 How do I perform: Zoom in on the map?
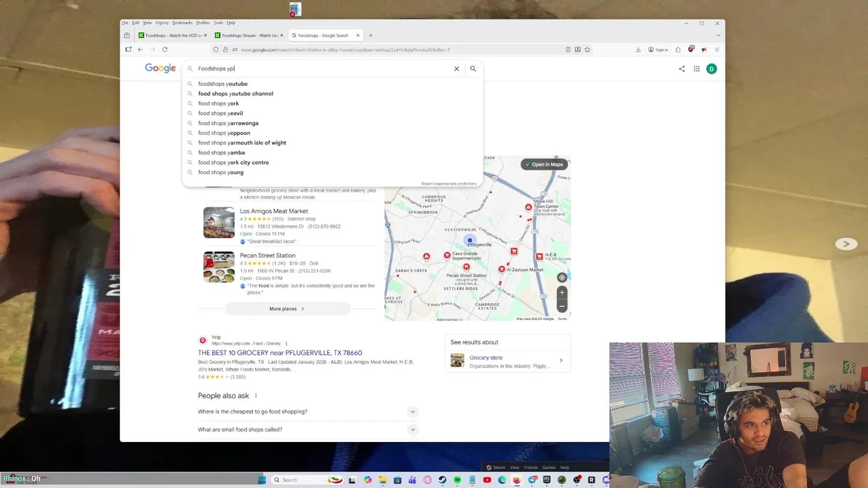point(561,292)
